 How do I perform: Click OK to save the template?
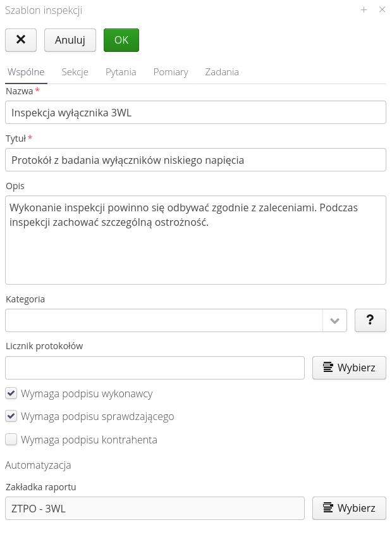[121, 40]
